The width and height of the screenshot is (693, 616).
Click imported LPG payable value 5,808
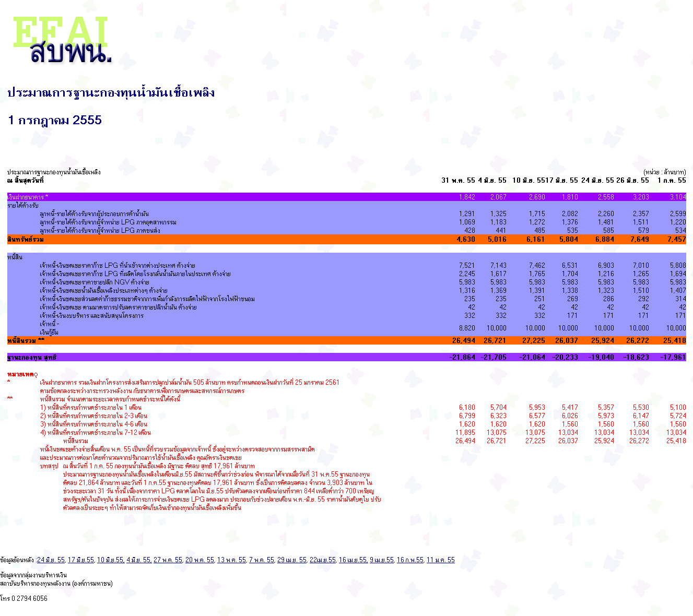tap(678, 266)
